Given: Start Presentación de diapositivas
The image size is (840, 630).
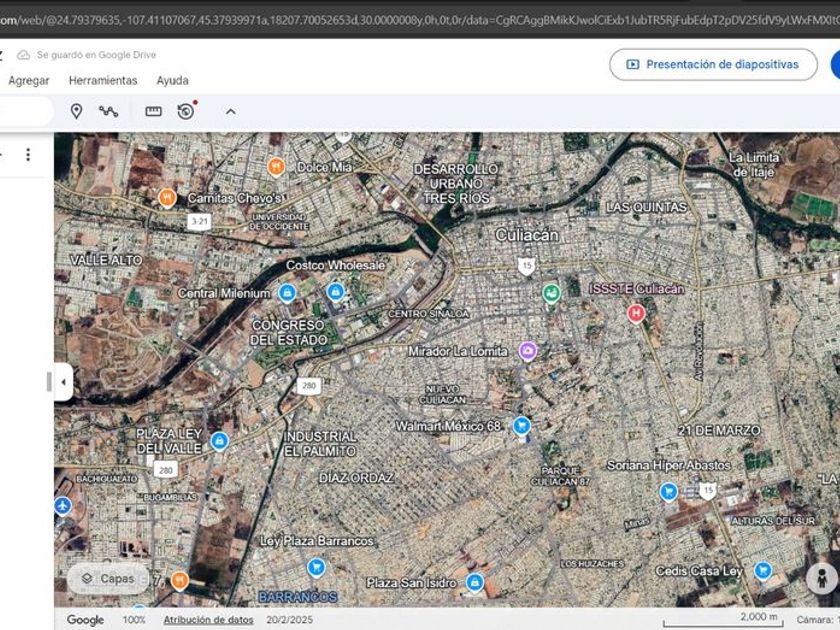Looking at the screenshot, I should 713,64.
